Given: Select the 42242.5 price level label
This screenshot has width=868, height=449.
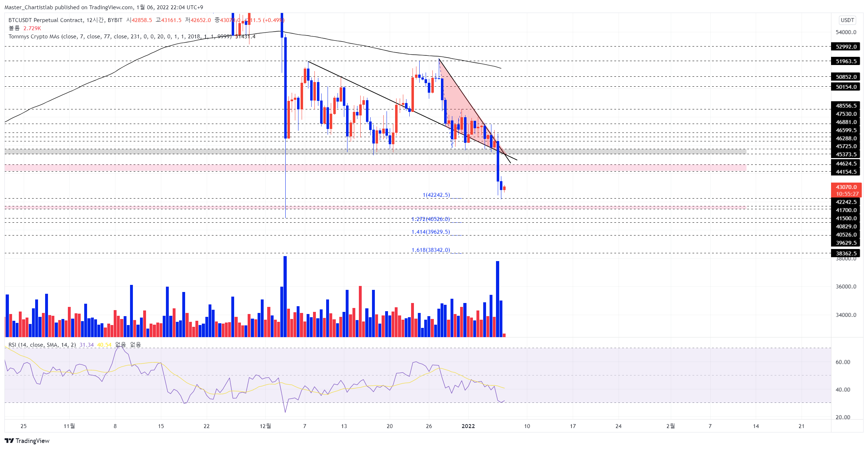Looking at the screenshot, I should (846, 202).
